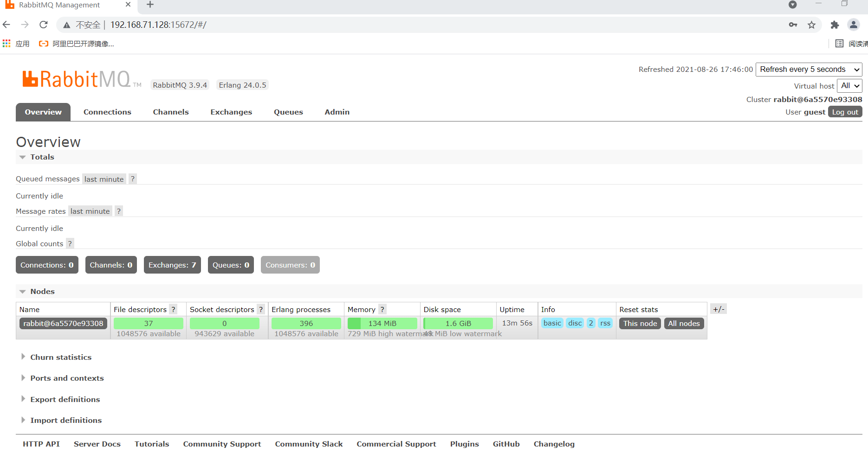Click the Connections: 0 count button
Image resolution: width=868 pixels, height=466 pixels.
(x=47, y=265)
